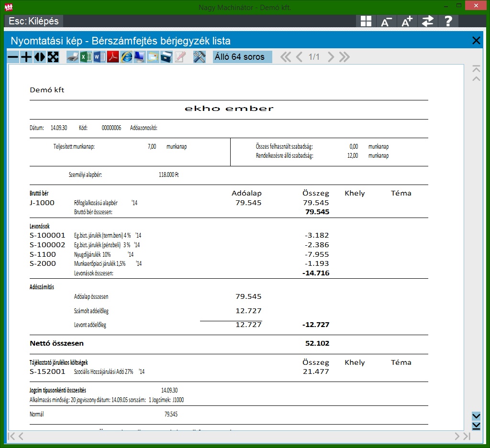The width and height of the screenshot is (490, 448).
Task: Zoom in with the plus icon
Action: tap(26, 57)
